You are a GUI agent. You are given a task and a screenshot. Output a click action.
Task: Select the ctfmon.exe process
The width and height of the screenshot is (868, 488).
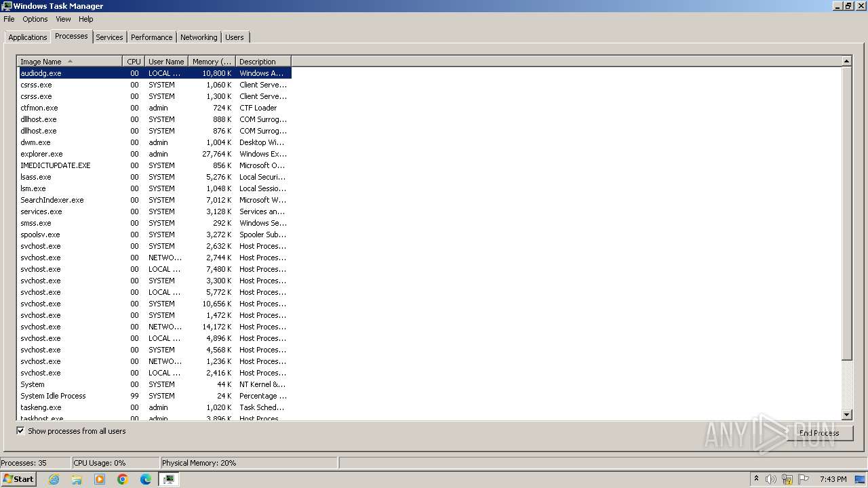[154, 108]
